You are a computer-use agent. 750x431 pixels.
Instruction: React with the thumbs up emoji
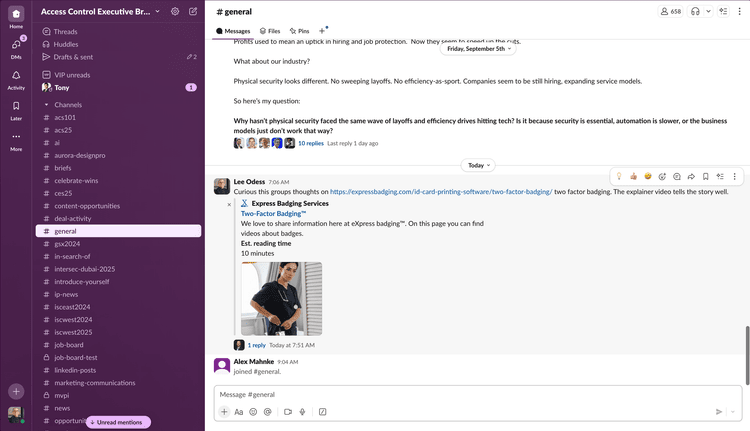point(633,177)
